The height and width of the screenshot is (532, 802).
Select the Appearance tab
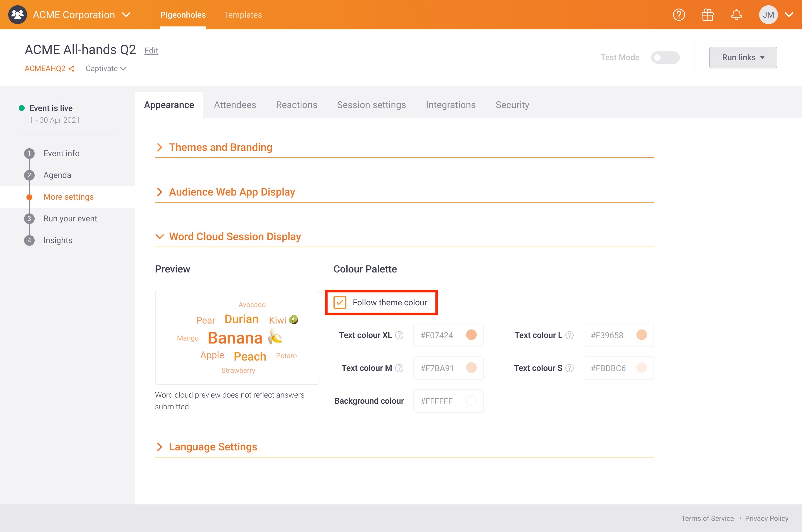tap(169, 105)
